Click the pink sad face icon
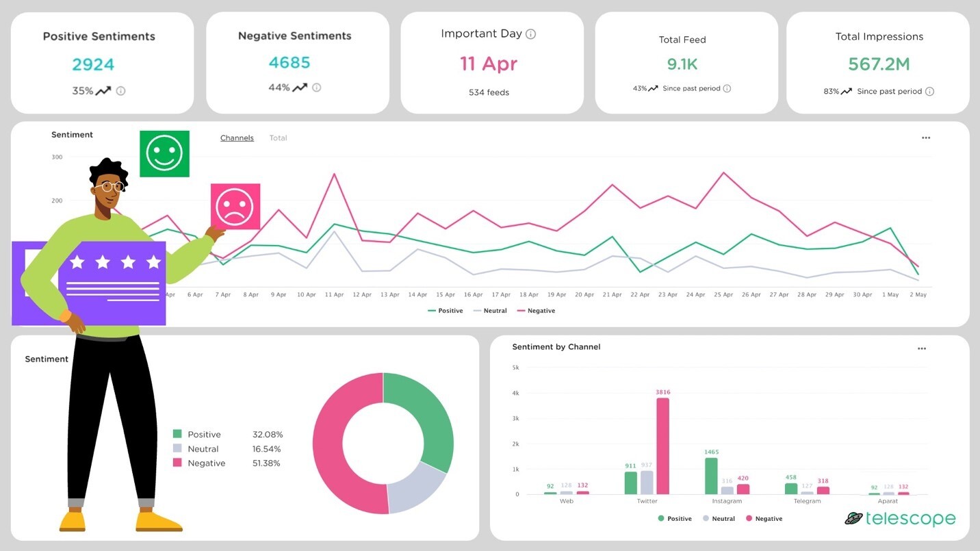The width and height of the screenshot is (980, 551). pyautogui.click(x=235, y=206)
